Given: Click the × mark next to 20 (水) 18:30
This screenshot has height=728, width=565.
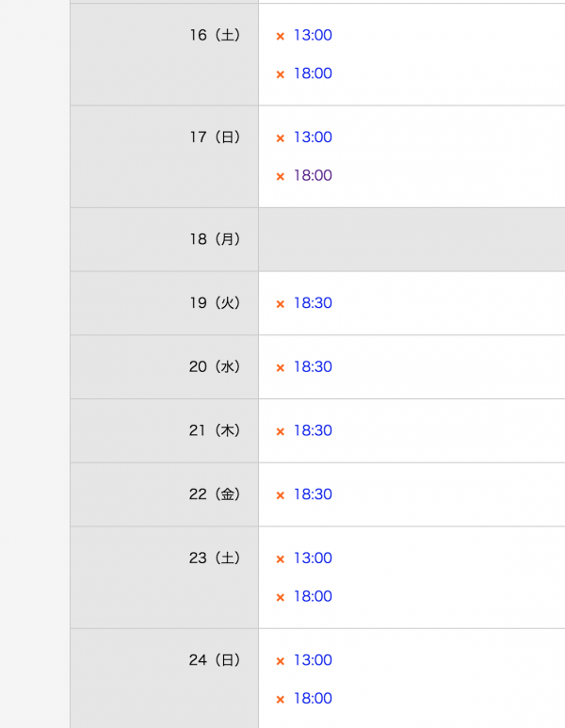Looking at the screenshot, I should (280, 367).
